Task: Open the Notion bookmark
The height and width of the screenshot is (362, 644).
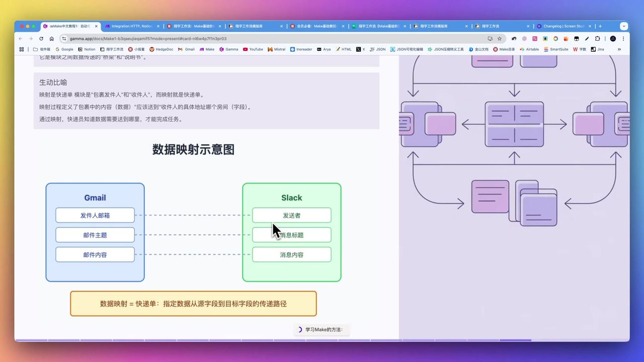Action: tap(87, 49)
